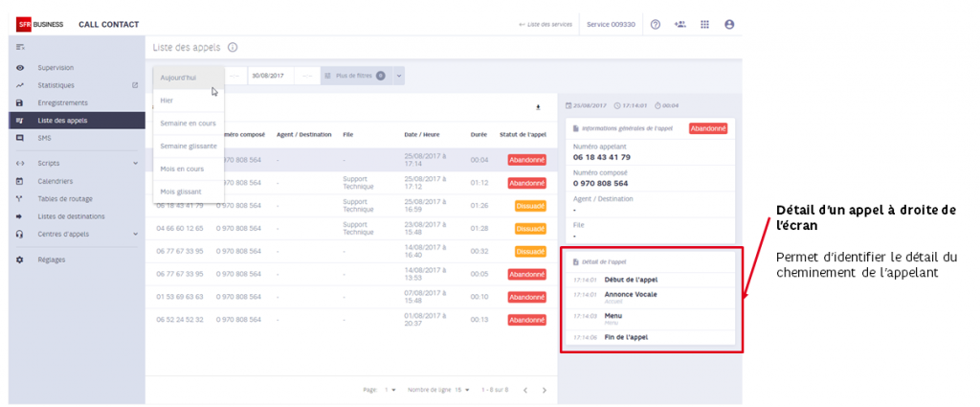Select Mois glissant option
This screenshot has width=980, height=407.
pyautogui.click(x=189, y=192)
